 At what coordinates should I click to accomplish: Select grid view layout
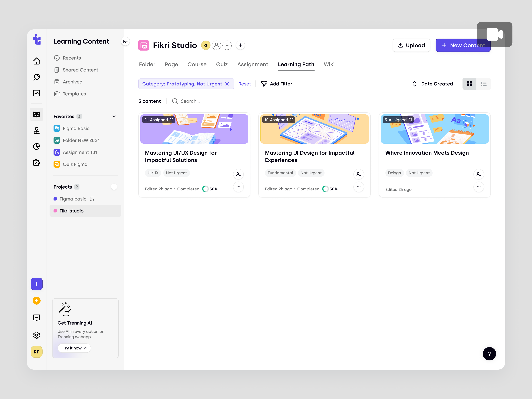click(469, 84)
